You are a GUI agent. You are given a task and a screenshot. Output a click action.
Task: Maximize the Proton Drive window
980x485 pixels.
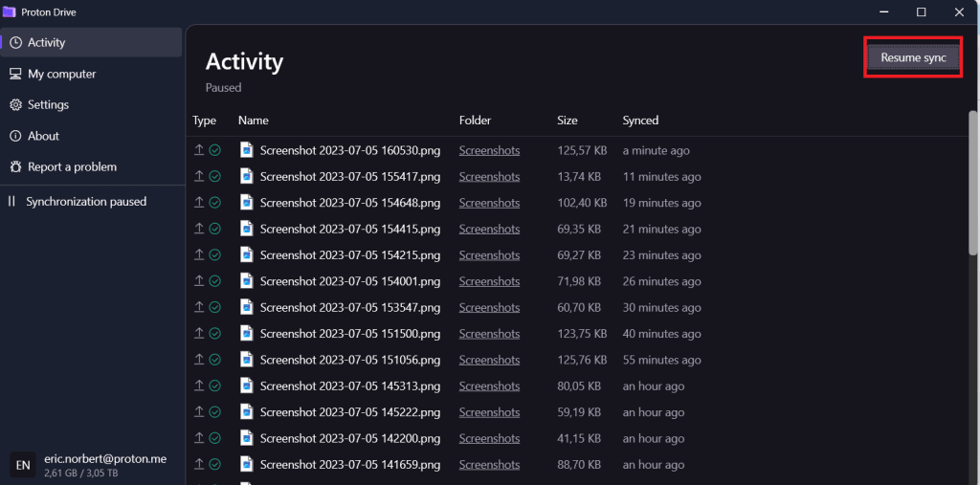pyautogui.click(x=922, y=11)
